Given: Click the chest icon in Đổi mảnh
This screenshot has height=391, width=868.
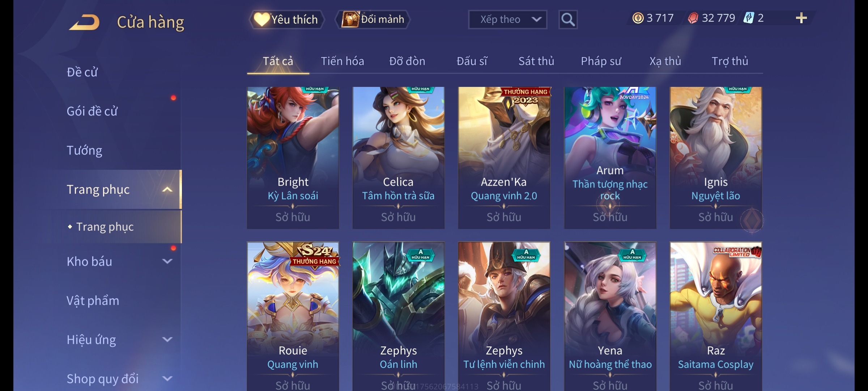Looking at the screenshot, I should [350, 19].
